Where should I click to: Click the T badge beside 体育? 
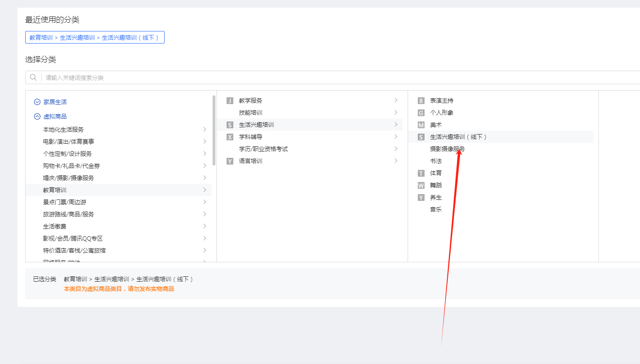tap(421, 173)
